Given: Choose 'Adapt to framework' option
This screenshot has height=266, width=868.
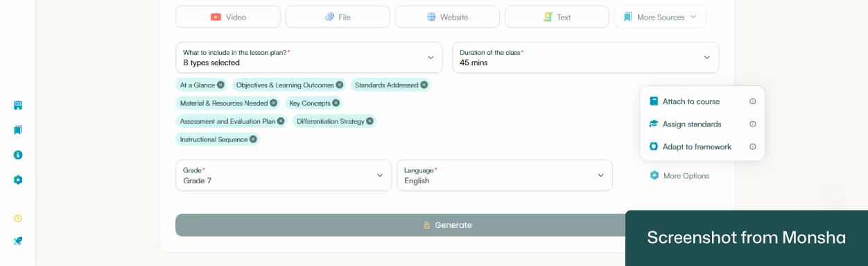Looking at the screenshot, I should click(690, 147).
